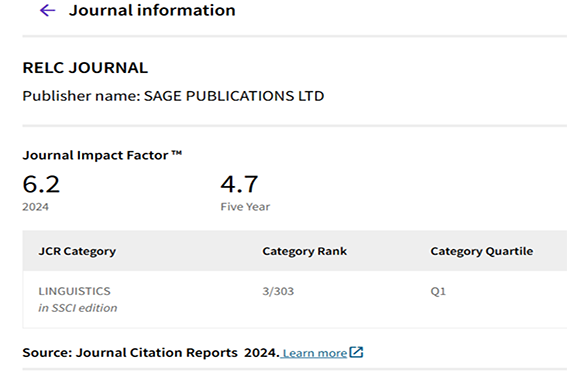Select the RELC JOURNAL title
The width and height of the screenshot is (567, 377).
tap(85, 68)
